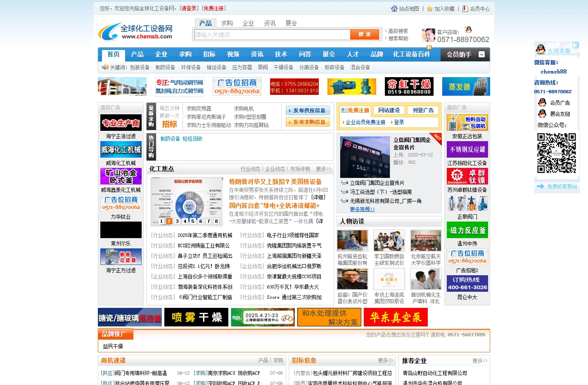Image resolution: width=588 pixels, height=385 pixels.
Task: Open the 首页 navigation menu item
Action: (114, 54)
